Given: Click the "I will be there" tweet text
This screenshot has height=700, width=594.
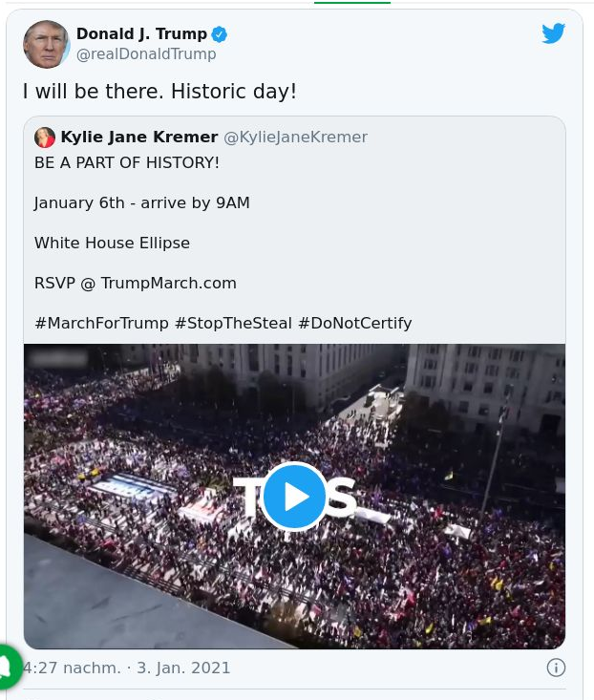Looking at the screenshot, I should pos(159,92).
